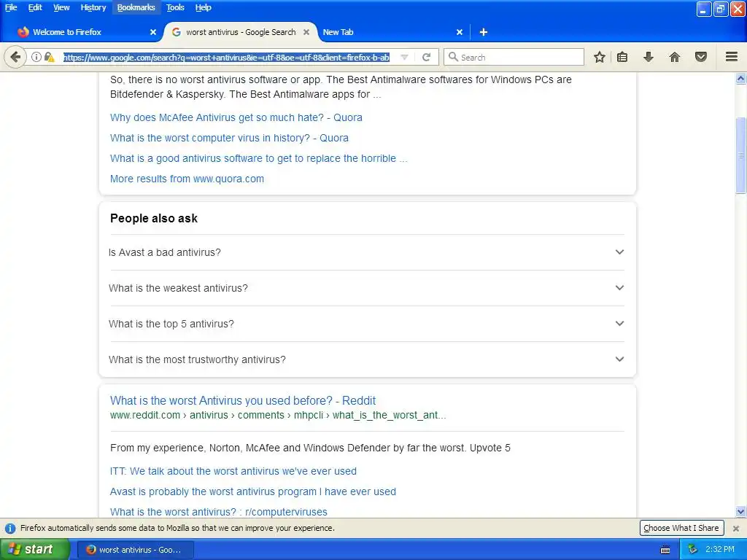
Task: Bookmark this page with the star icon
Action: pyautogui.click(x=600, y=57)
